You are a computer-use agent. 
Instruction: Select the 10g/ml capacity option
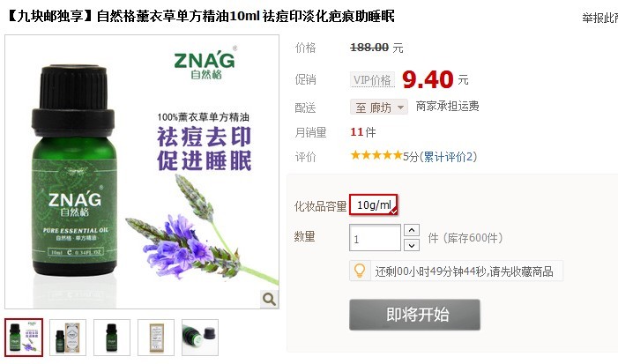click(374, 204)
